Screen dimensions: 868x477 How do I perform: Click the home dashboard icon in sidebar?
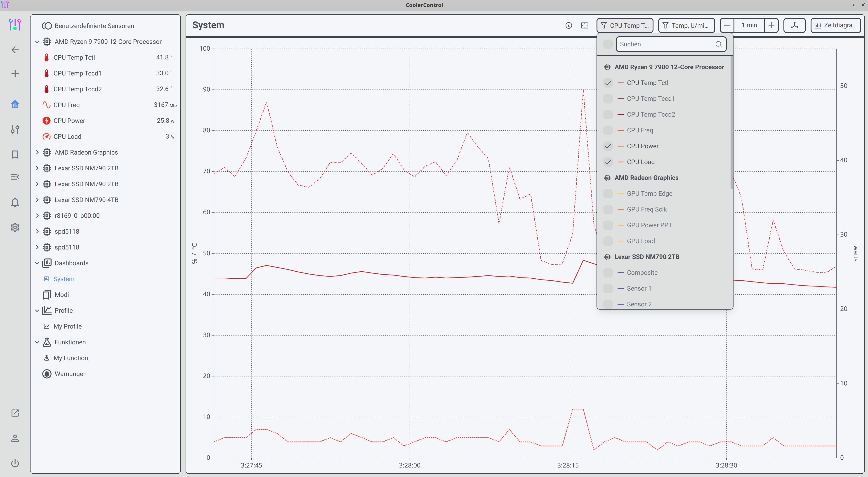tap(15, 104)
